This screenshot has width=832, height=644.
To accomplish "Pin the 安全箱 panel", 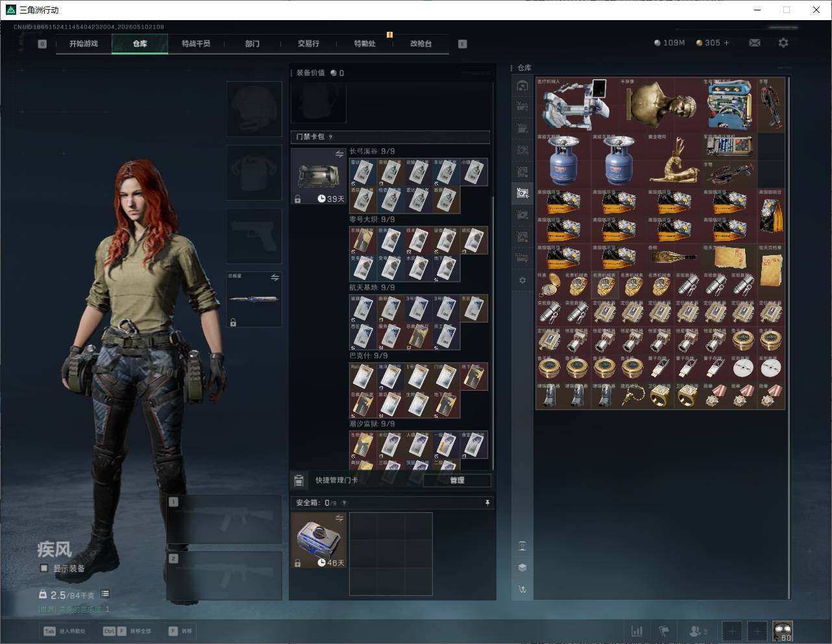I will (487, 502).
